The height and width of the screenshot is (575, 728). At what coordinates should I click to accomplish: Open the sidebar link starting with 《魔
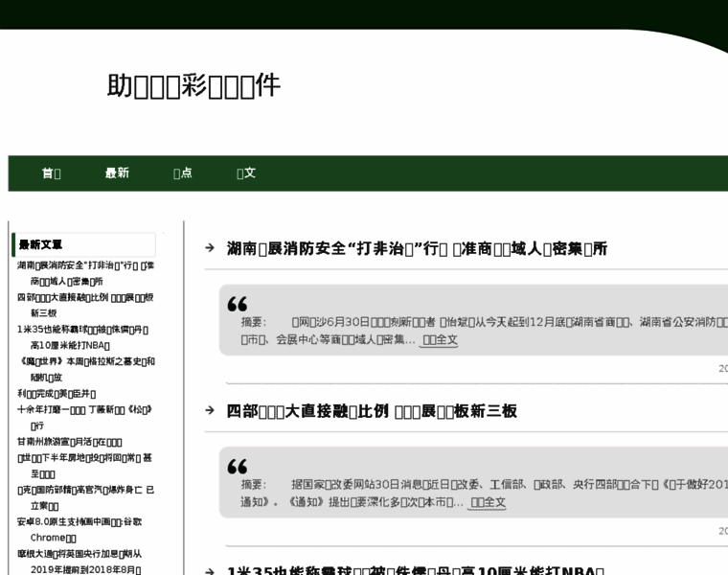tap(87, 369)
